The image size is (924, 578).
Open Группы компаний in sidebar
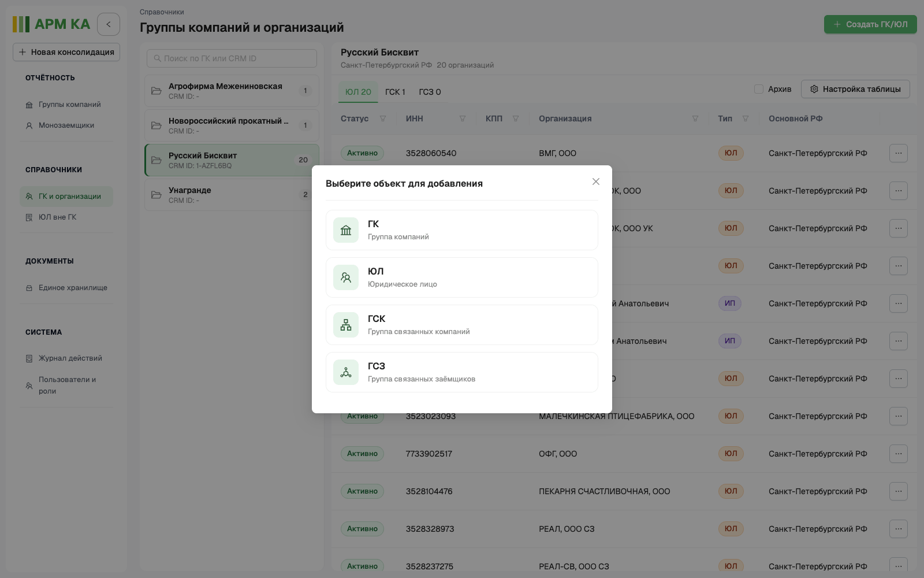pos(66,105)
